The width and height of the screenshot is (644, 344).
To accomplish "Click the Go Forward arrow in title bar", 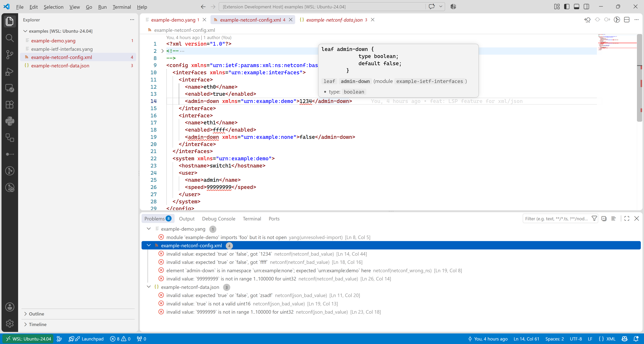I will point(213,7).
